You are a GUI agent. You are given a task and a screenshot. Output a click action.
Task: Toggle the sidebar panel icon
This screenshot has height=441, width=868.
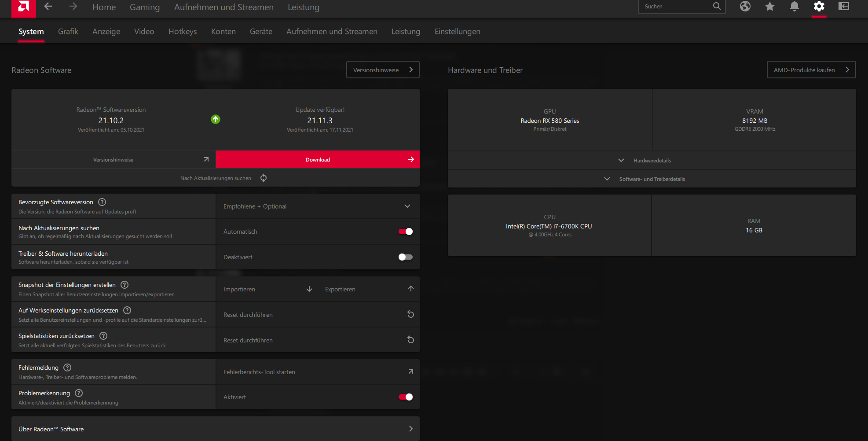843,6
